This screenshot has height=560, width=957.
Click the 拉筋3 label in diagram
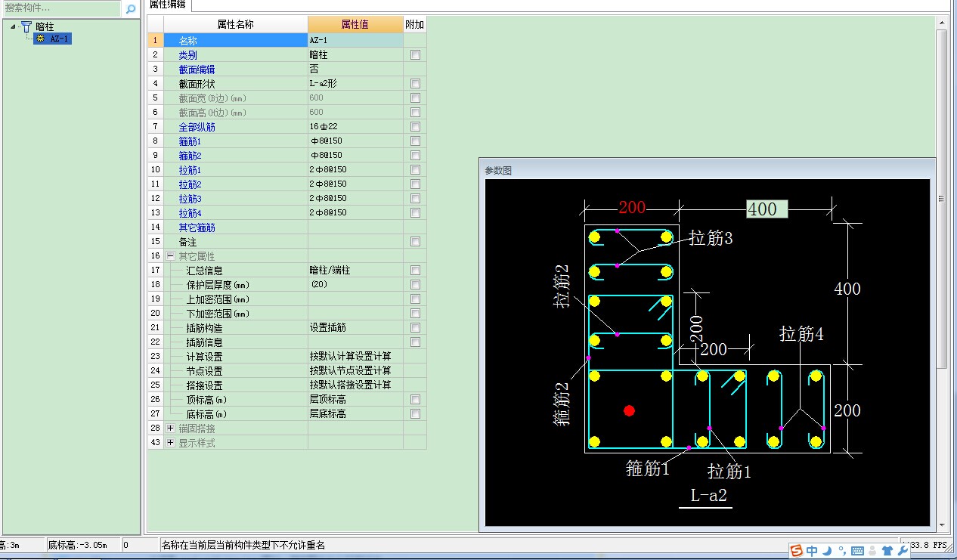pyautogui.click(x=711, y=239)
